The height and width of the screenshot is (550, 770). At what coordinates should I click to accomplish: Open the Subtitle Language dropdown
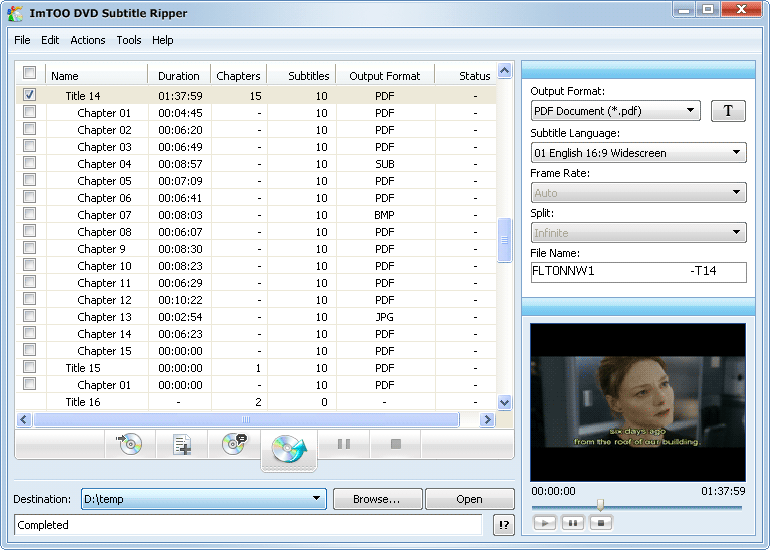click(x=638, y=153)
